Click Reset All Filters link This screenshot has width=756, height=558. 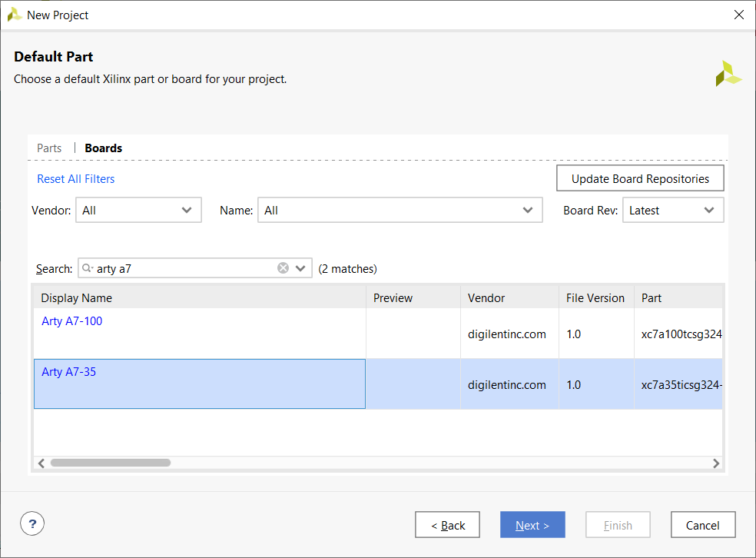pyautogui.click(x=76, y=179)
